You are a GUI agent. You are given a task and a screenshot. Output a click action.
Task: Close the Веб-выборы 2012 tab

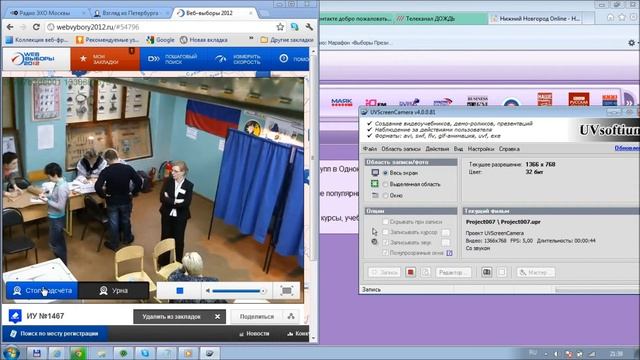251,13
